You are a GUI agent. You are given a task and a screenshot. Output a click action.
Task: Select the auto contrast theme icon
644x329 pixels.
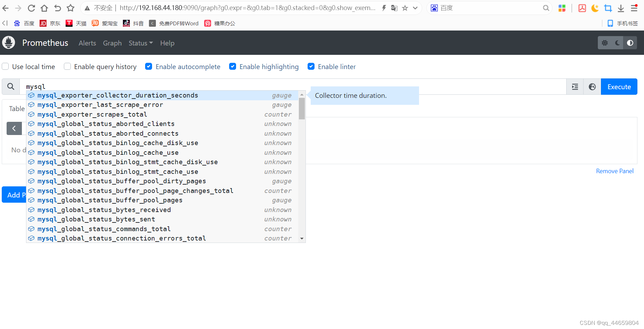click(x=630, y=43)
